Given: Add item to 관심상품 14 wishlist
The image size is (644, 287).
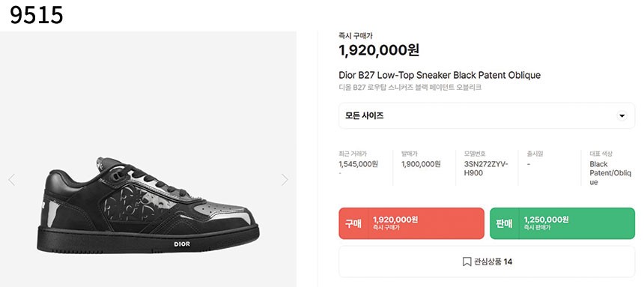Looking at the screenshot, I should click(x=487, y=262).
